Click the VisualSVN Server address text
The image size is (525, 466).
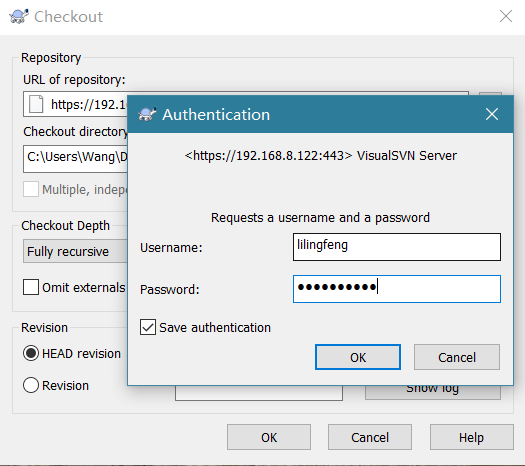pos(320,156)
